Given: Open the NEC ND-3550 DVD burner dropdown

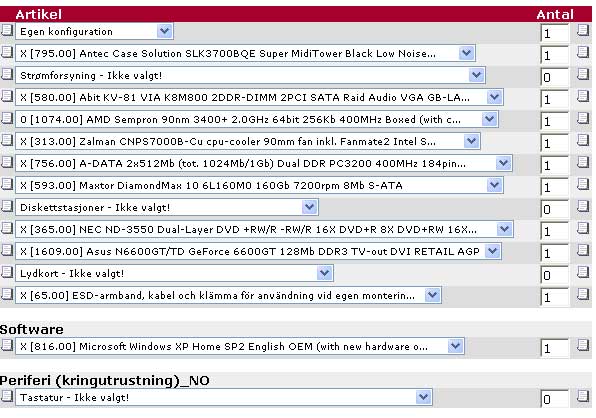Looking at the screenshot, I should 265,230.
